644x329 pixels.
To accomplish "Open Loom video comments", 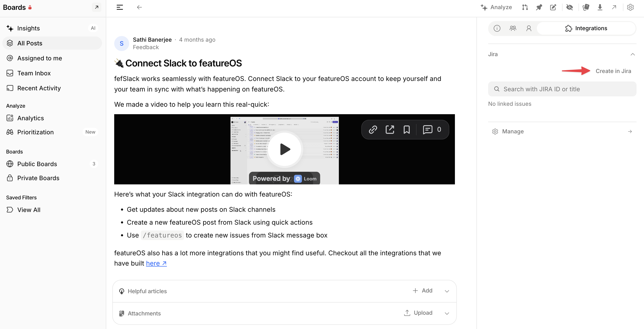I will pos(432,129).
